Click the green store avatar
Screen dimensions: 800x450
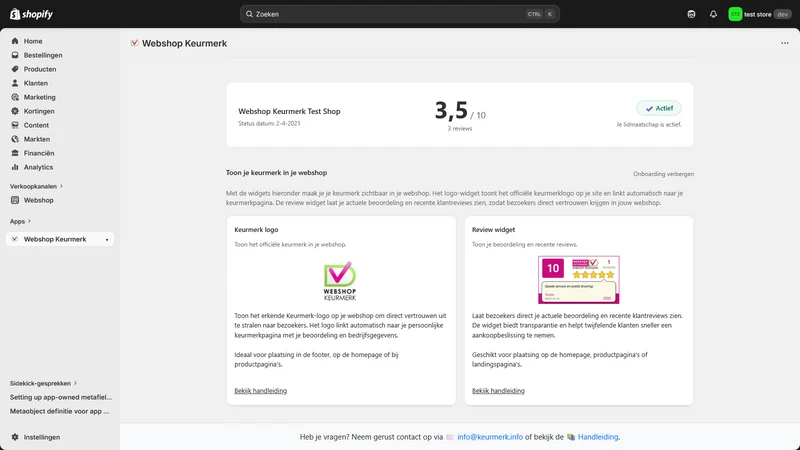(x=735, y=14)
